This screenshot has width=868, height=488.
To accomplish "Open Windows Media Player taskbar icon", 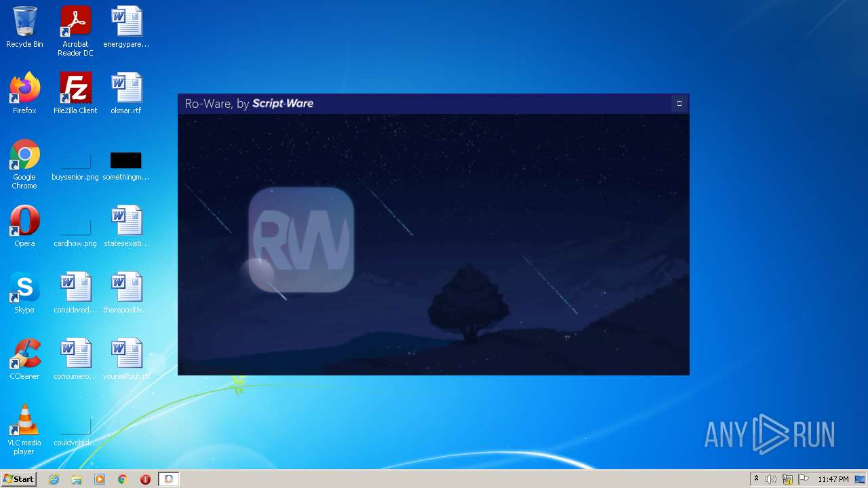I will (100, 479).
